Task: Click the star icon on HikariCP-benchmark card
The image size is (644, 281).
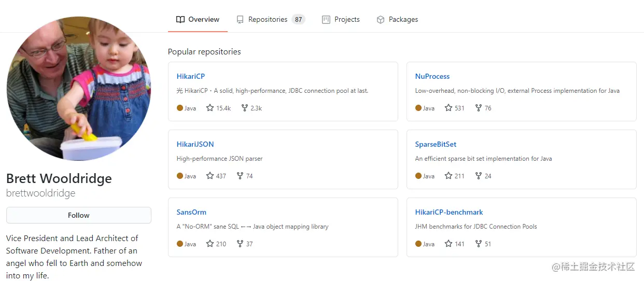Action: tap(449, 244)
